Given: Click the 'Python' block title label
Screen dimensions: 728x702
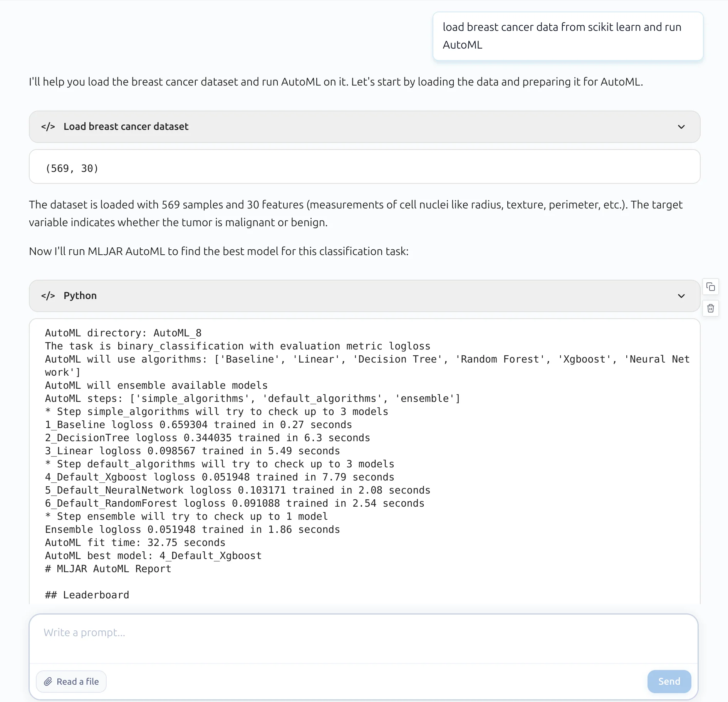Looking at the screenshot, I should [80, 296].
